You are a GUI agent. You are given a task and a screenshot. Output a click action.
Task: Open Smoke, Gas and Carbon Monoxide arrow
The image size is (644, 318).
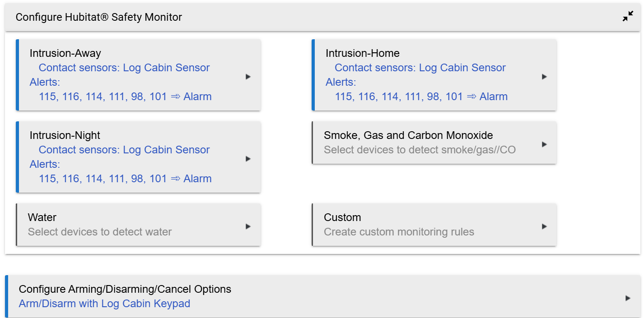(x=544, y=144)
